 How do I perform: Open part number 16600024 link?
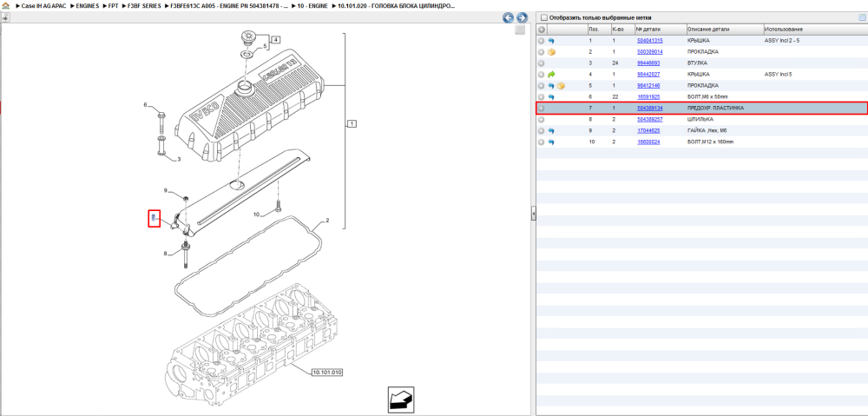click(x=648, y=142)
